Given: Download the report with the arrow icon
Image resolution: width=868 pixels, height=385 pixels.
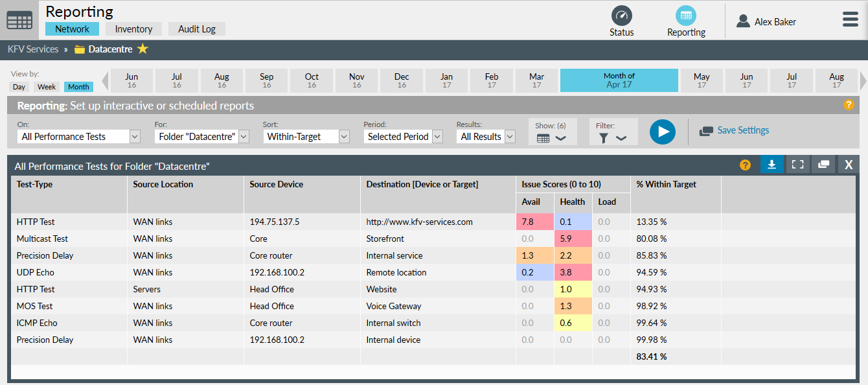Looking at the screenshot, I should (771, 165).
